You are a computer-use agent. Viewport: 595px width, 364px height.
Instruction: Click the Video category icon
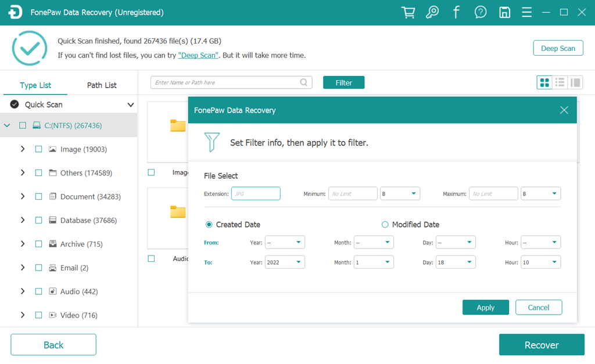(x=53, y=315)
